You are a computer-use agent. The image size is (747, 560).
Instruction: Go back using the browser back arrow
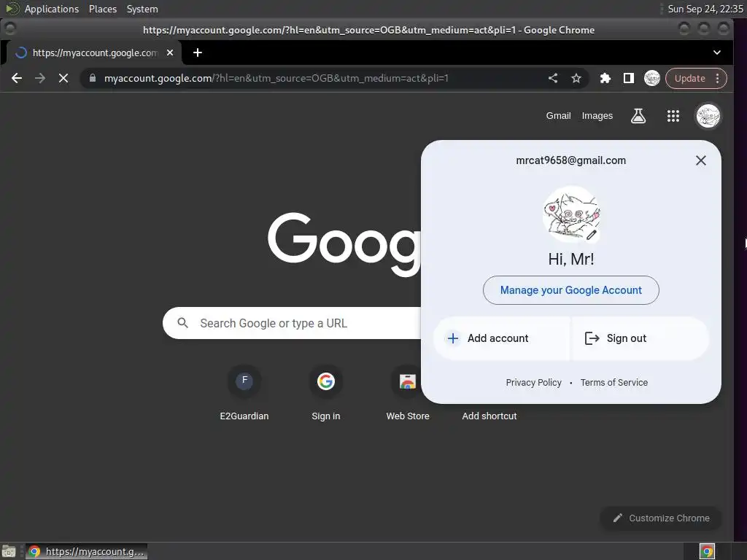point(17,78)
